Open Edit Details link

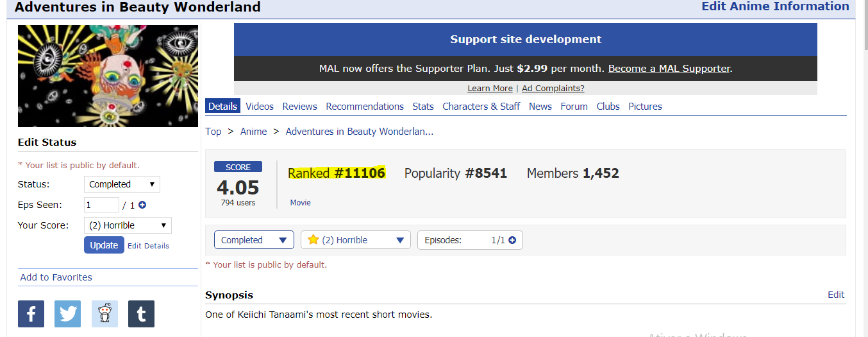click(148, 246)
